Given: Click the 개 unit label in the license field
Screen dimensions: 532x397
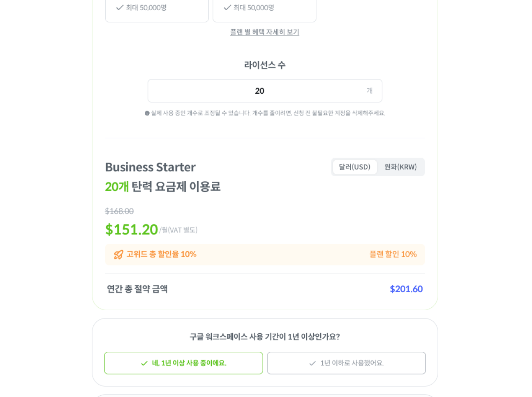Looking at the screenshot, I should point(370,91).
